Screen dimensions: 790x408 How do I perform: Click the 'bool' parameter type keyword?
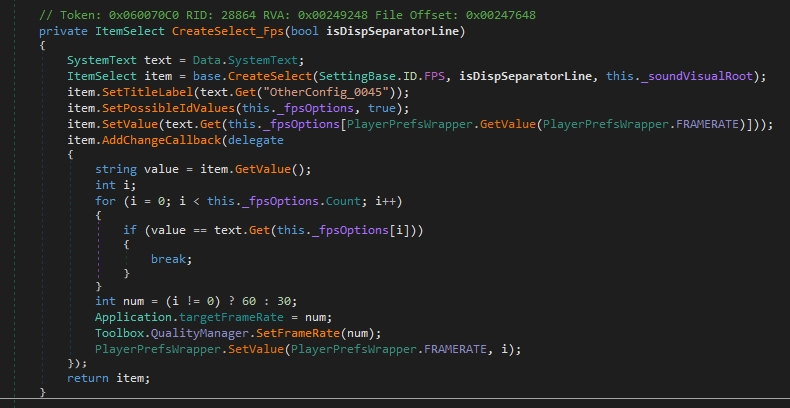pyautogui.click(x=305, y=31)
